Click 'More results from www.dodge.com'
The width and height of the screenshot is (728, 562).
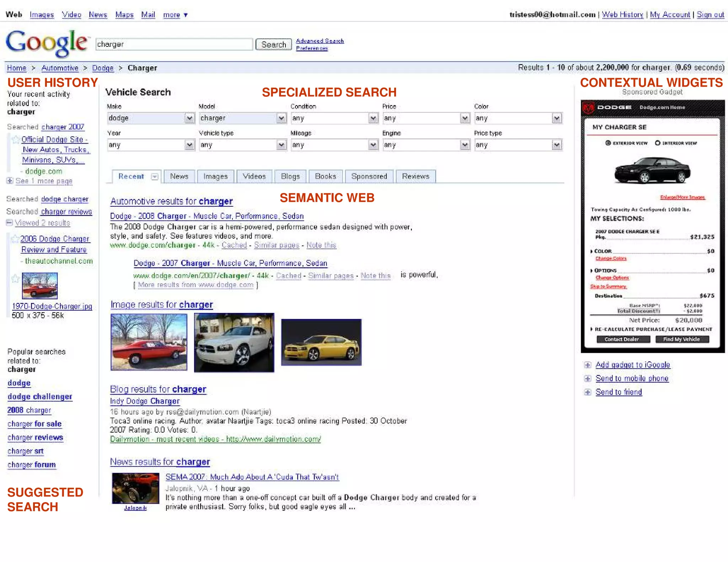(x=196, y=285)
